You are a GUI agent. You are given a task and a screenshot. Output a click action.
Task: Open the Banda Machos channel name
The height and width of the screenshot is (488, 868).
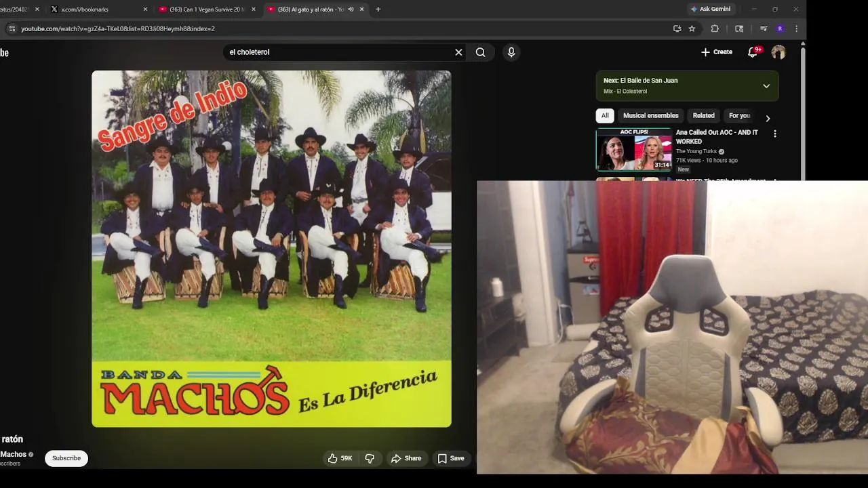tap(14, 454)
